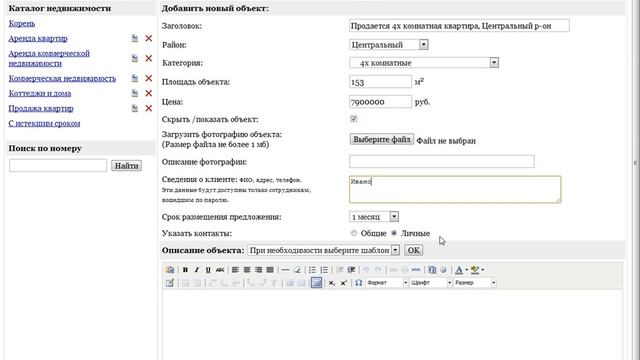Edit the Коттеджи и дома category
This screenshot has height=360, width=640.
point(135,93)
